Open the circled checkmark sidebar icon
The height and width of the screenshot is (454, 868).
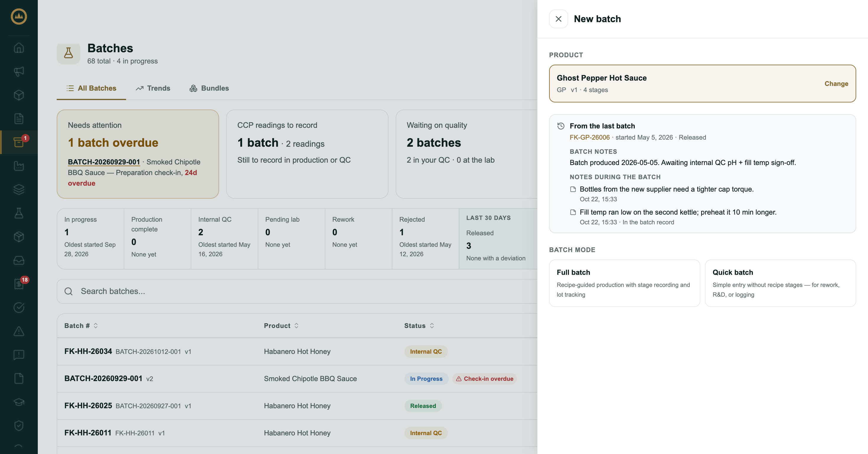[x=19, y=308]
